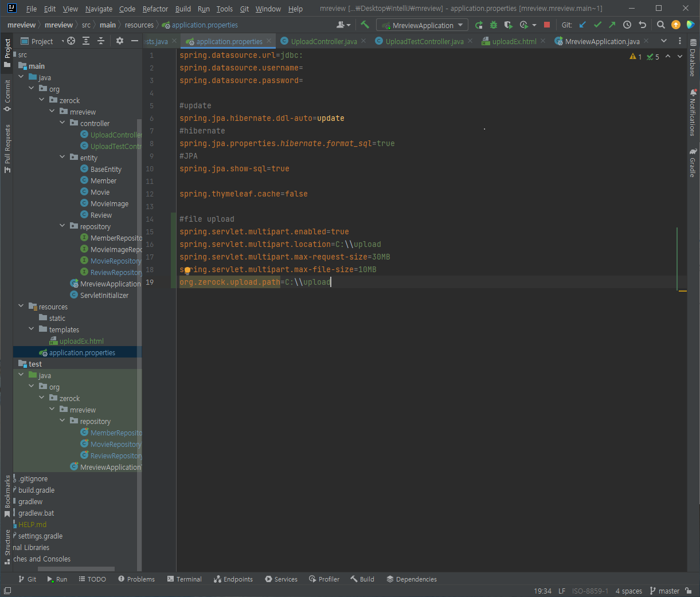
Task: Click the resources breadcrumb in navigation bar
Action: tap(139, 25)
